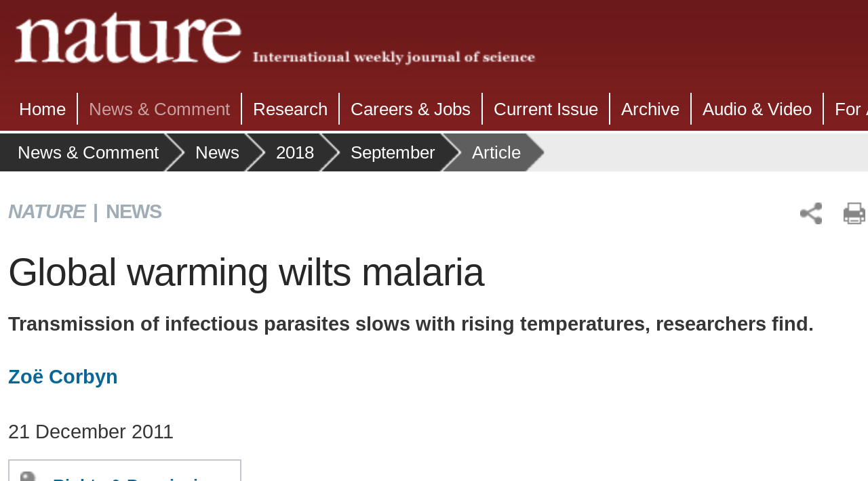This screenshot has height=481, width=868.
Task: Open Careers & Jobs menu
Action: [x=410, y=109]
